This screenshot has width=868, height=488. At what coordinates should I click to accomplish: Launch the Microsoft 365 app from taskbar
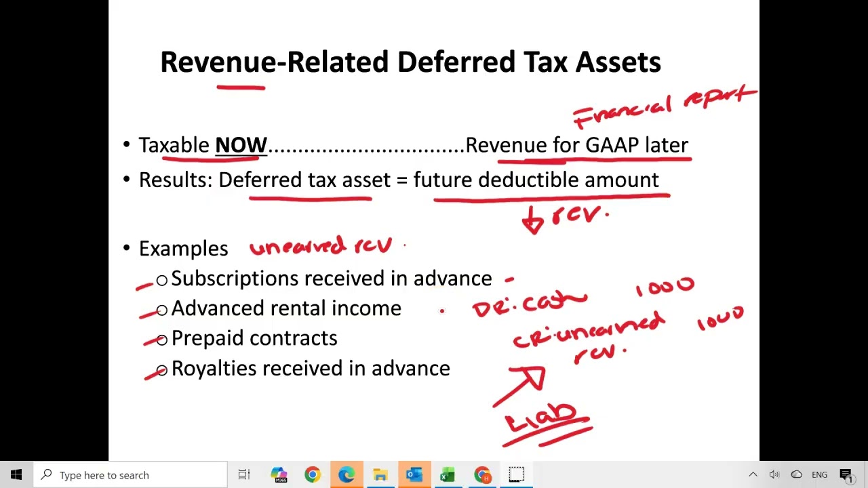279,475
